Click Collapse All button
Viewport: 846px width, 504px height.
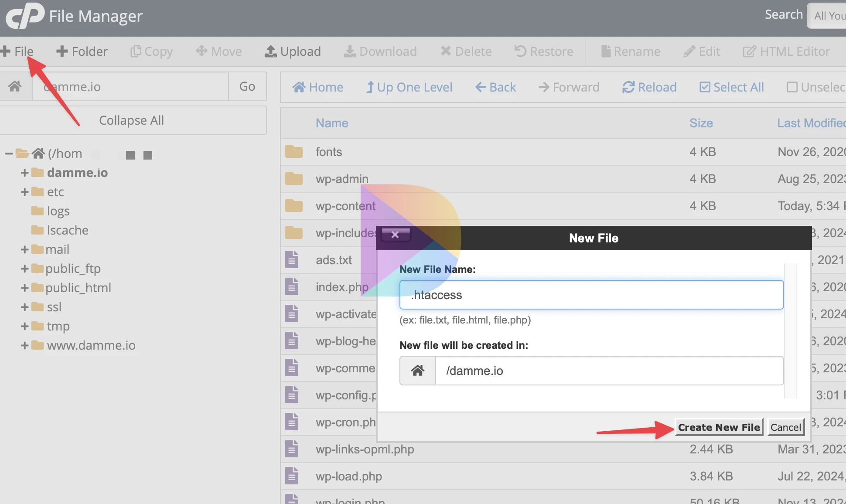coord(132,120)
